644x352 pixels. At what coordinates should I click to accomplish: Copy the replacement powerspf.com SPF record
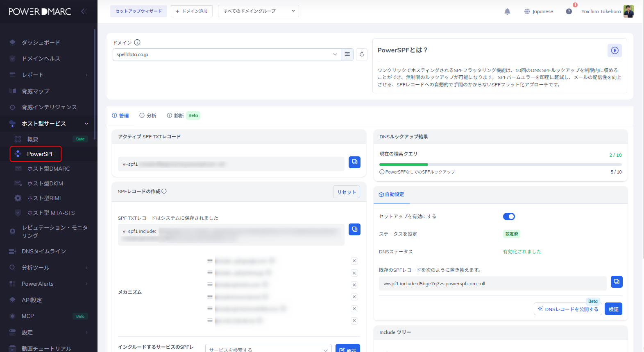click(617, 282)
